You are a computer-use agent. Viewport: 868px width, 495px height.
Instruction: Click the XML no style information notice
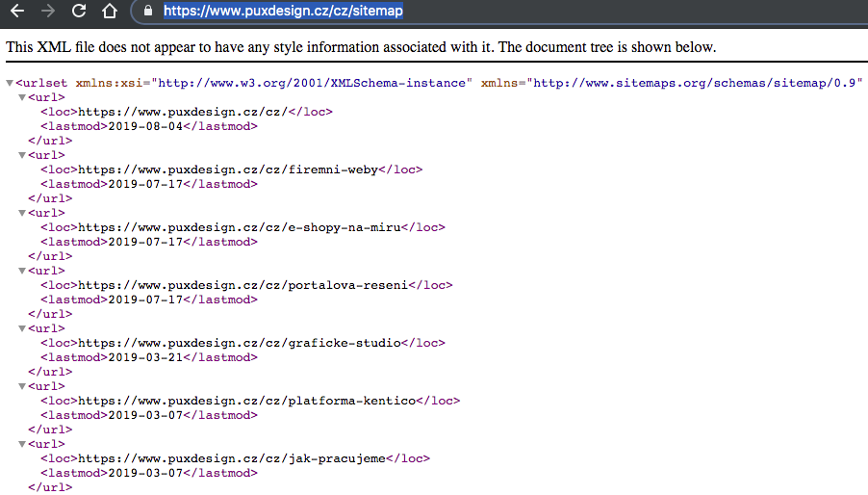[361, 46]
